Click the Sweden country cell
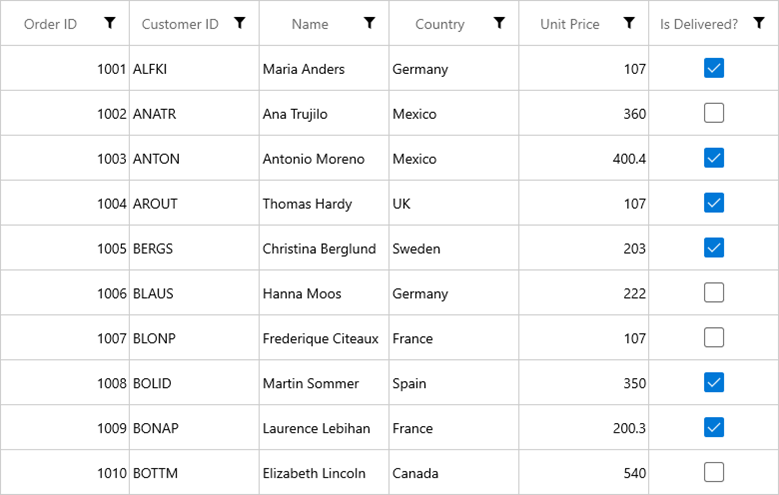Viewport: 779px width, 495px height. coord(416,249)
